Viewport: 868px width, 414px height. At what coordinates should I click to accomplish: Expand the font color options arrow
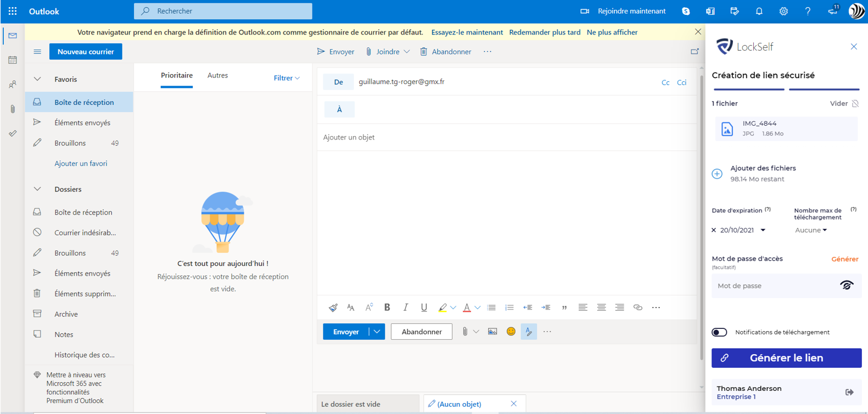pos(478,307)
